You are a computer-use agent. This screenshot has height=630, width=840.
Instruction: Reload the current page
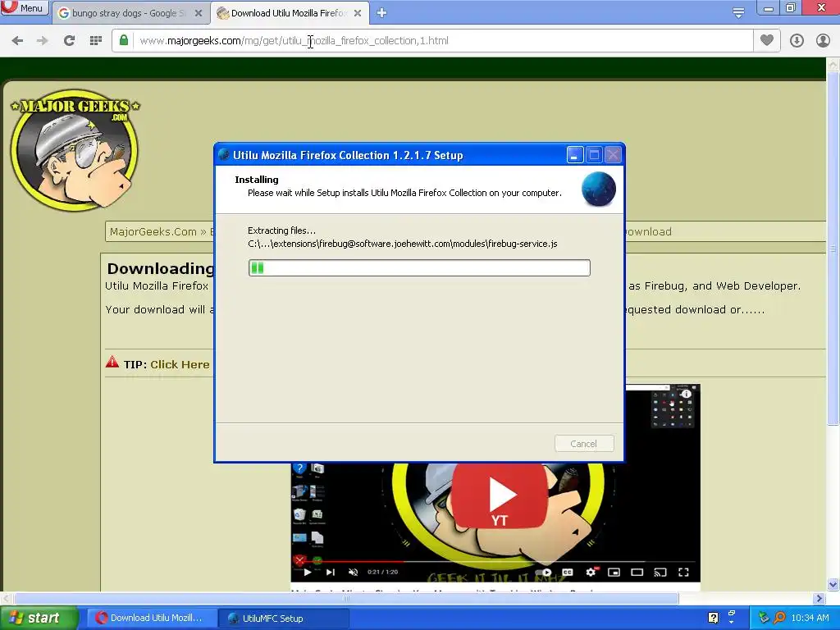point(69,41)
